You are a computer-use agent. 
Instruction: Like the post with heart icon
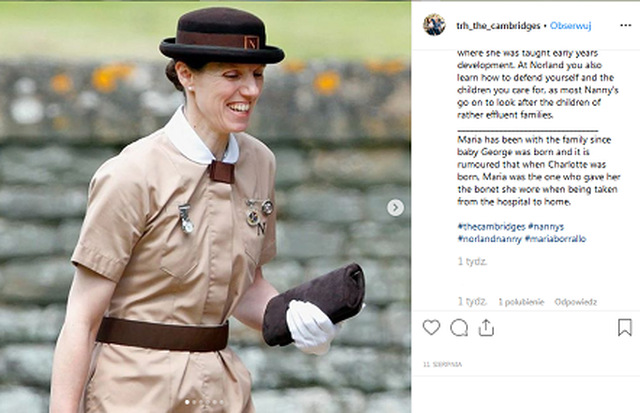(x=431, y=327)
